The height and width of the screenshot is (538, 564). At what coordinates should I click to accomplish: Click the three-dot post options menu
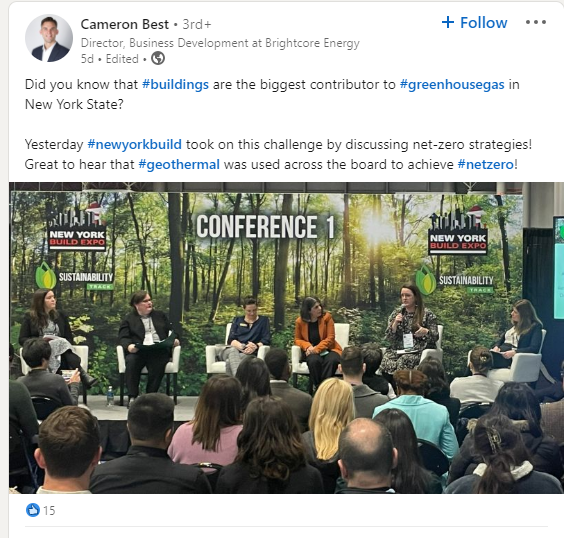click(x=536, y=22)
